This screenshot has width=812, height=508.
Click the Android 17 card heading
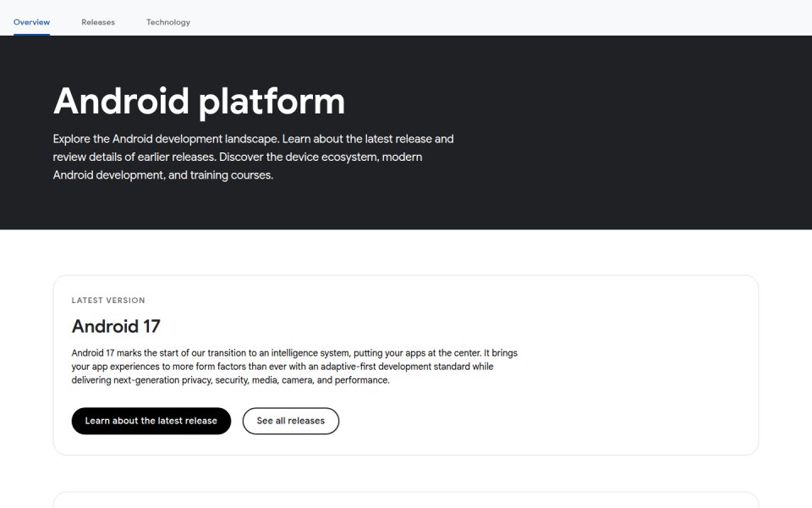116,327
